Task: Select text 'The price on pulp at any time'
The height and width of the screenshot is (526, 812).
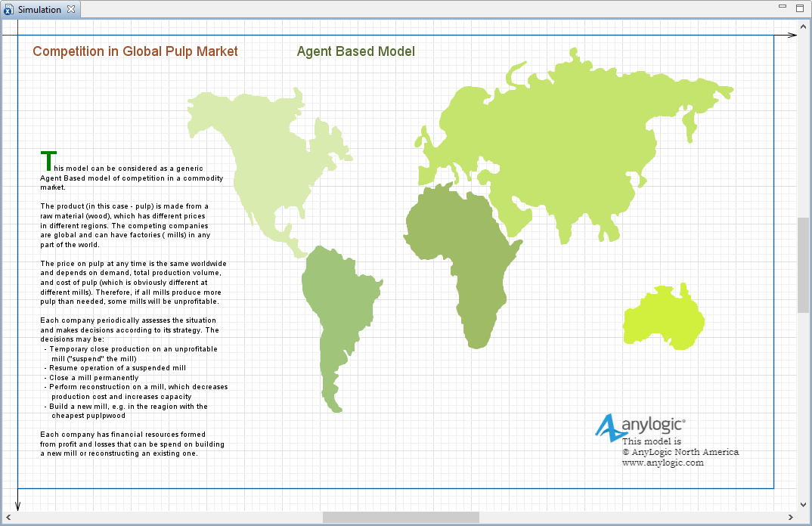Action: point(91,264)
